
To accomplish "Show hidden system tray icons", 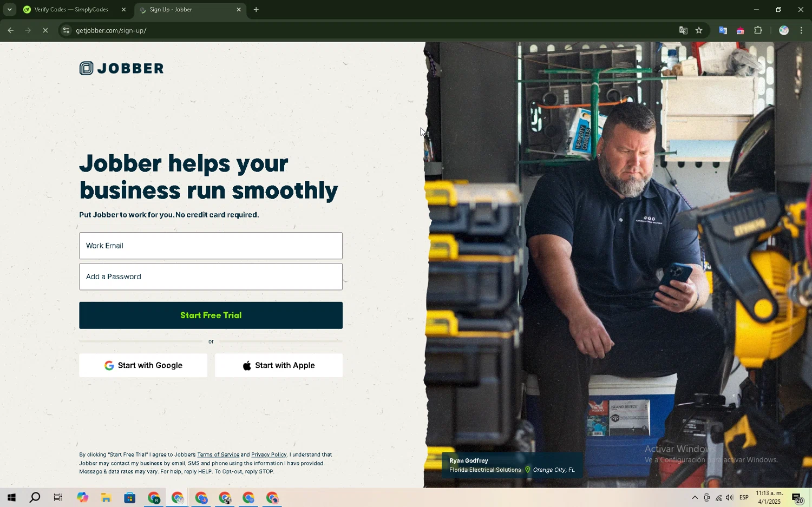I will coord(695,498).
